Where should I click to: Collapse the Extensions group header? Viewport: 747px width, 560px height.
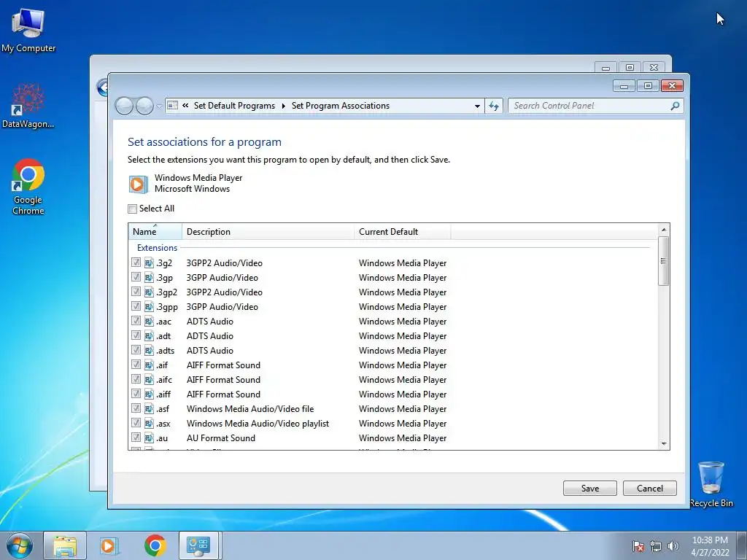coord(157,248)
